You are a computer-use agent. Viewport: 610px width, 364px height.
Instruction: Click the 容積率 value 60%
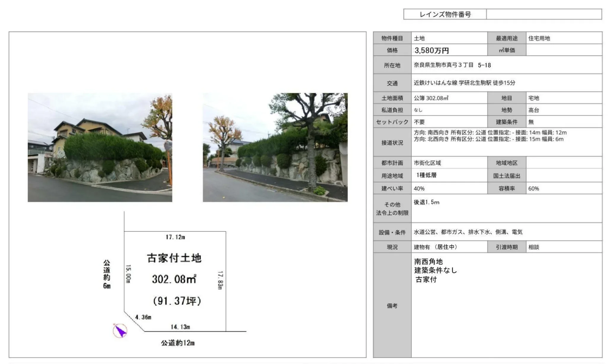[534, 188]
